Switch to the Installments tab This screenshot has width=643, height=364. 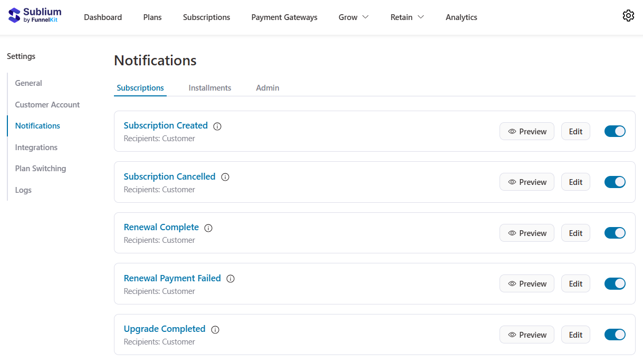tap(209, 87)
